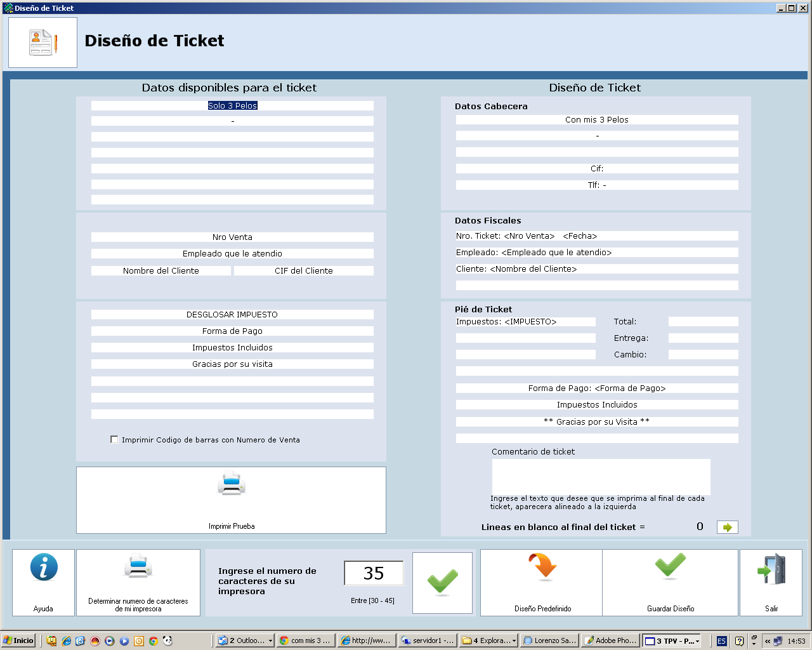This screenshot has width=812, height=650.
Task: Open the Inicio start menu
Action: (18, 640)
